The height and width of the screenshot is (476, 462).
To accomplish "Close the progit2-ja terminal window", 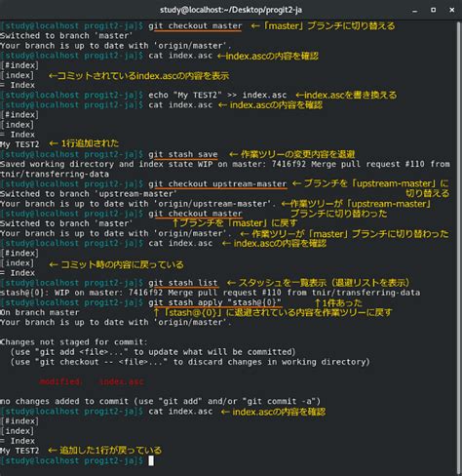I will point(451,10).
